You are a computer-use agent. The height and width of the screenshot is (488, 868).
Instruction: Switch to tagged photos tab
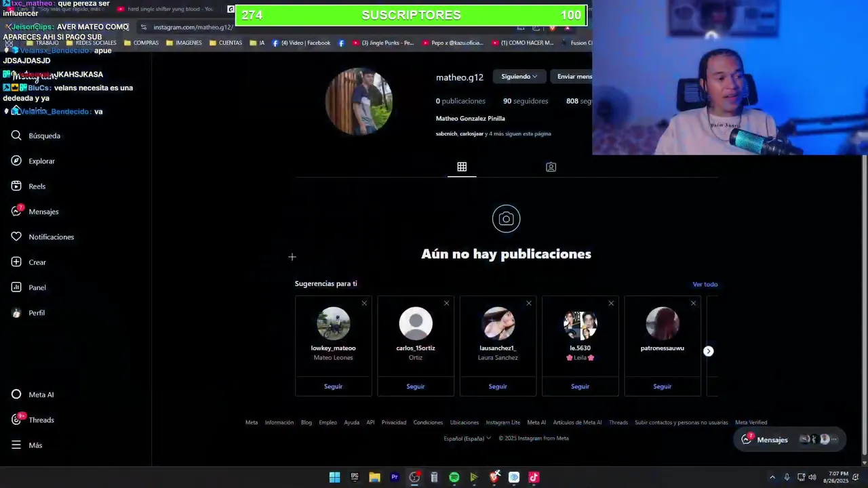click(551, 167)
